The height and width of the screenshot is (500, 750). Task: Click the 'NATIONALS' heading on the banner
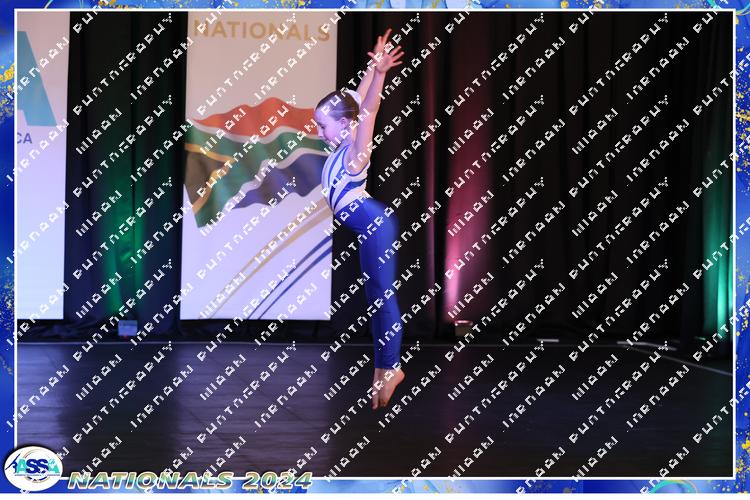coord(262,30)
